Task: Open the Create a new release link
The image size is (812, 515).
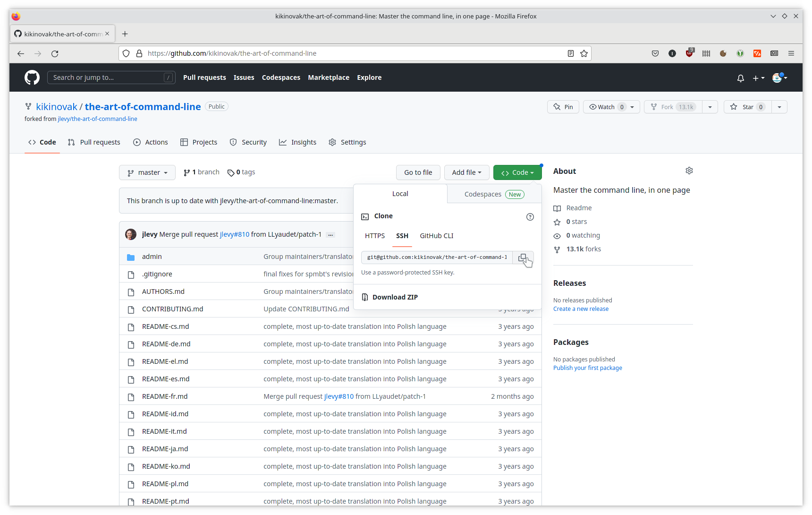Action: click(x=581, y=309)
